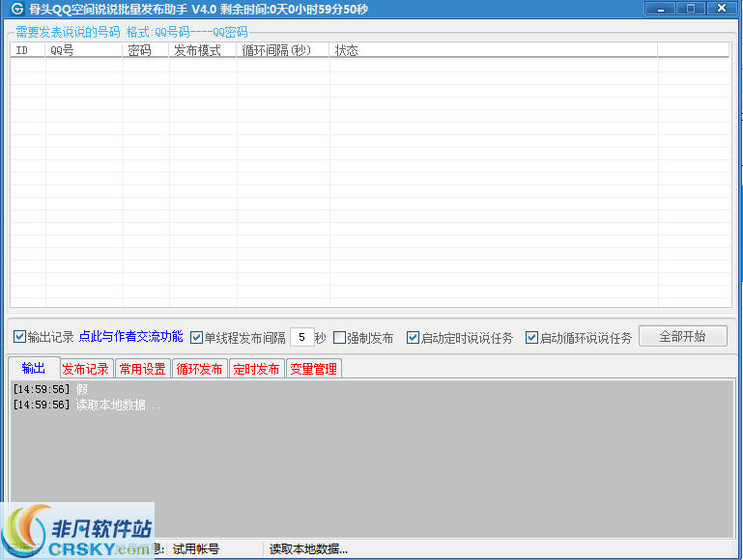Viewport: 743px width, 560px height.
Task: Click the 状态 column header
Action: point(494,50)
